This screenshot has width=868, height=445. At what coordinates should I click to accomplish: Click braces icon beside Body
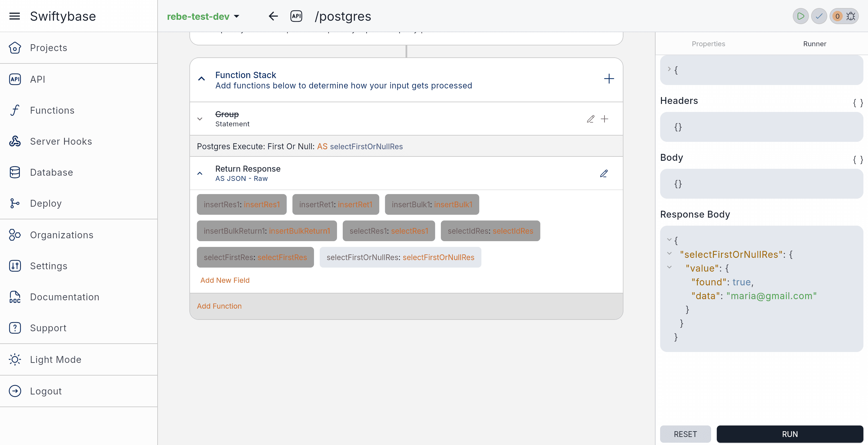click(x=858, y=160)
